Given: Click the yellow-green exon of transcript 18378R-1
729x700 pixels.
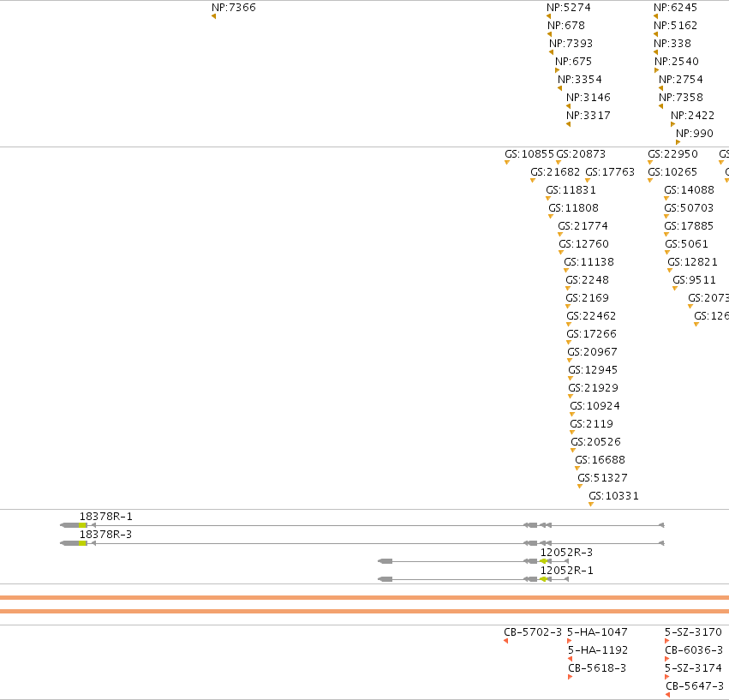Looking at the screenshot, I should pyautogui.click(x=82, y=525).
